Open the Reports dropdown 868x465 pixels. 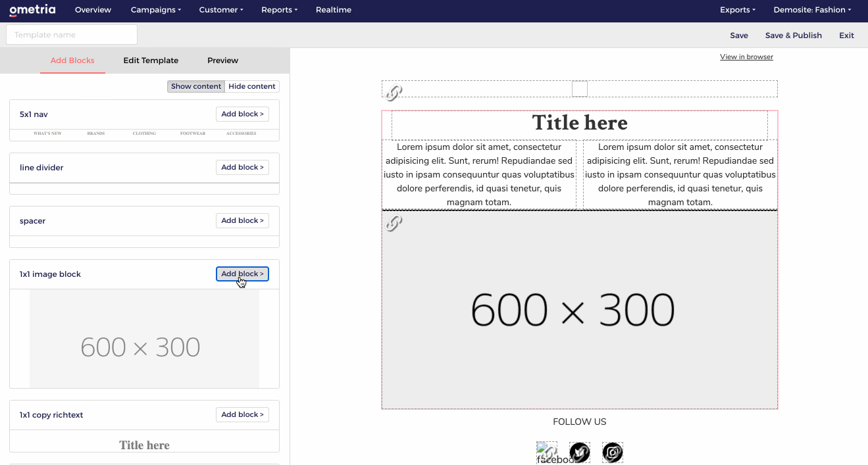(280, 10)
